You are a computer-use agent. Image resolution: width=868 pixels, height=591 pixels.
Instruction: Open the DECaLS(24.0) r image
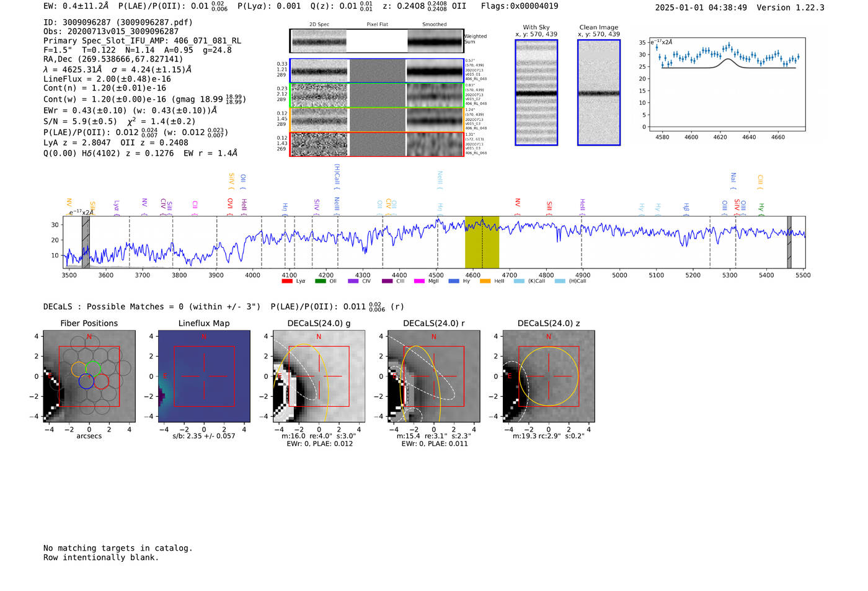click(433, 376)
